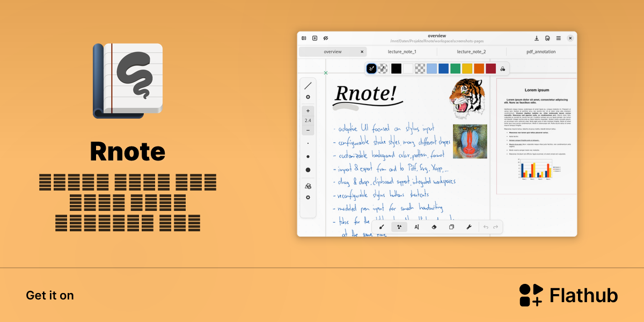644x322 pixels.
Task: Open the custom color picker icon
Action: [x=503, y=68]
